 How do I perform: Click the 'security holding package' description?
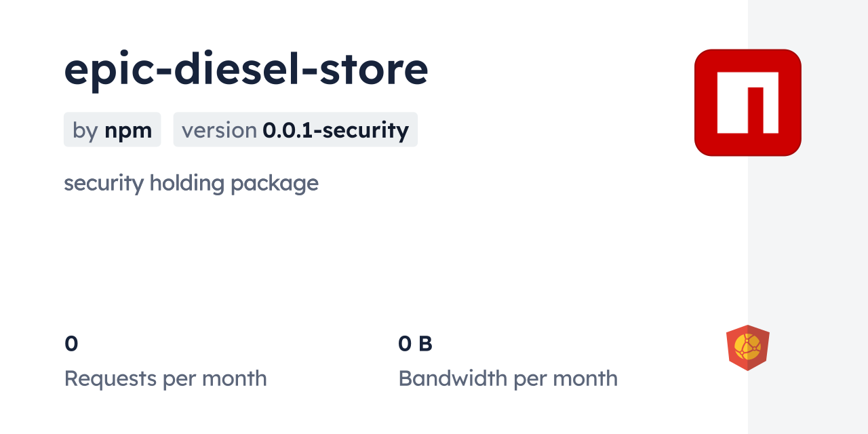pos(191,183)
